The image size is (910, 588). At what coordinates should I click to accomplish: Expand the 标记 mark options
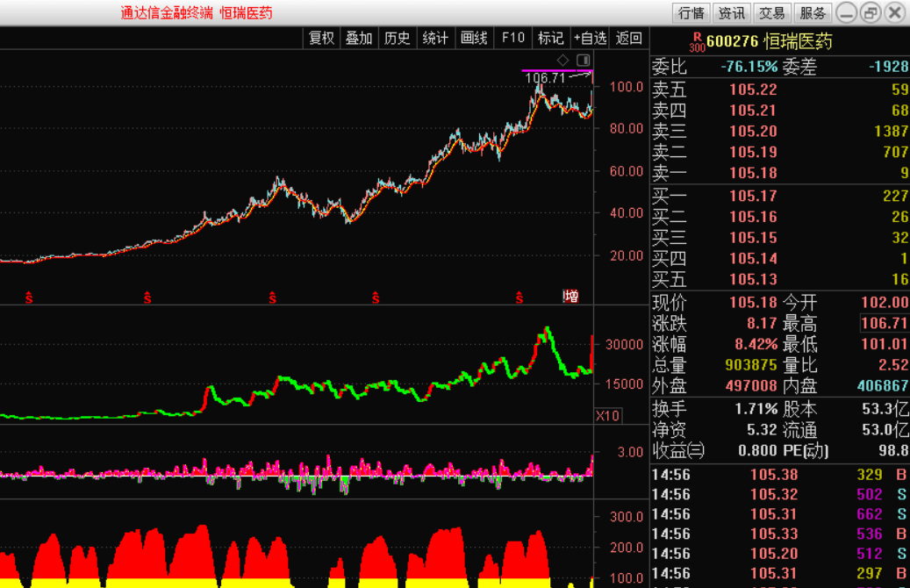click(550, 38)
